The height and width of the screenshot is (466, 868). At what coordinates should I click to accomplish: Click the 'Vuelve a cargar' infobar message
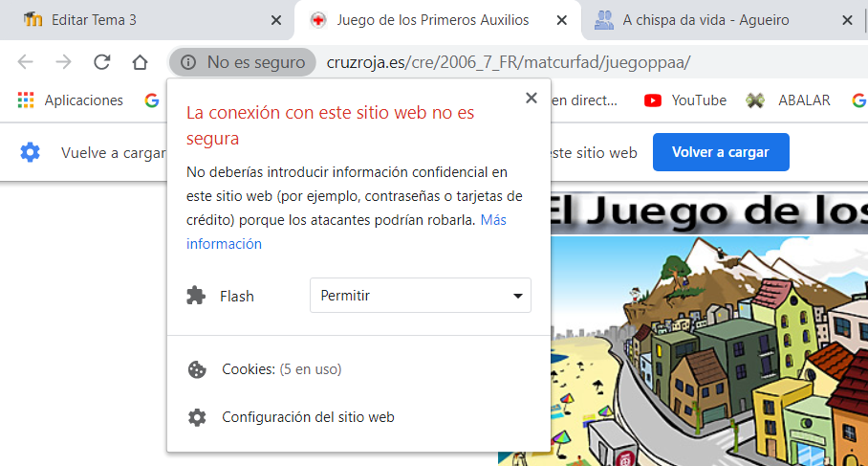tap(113, 153)
